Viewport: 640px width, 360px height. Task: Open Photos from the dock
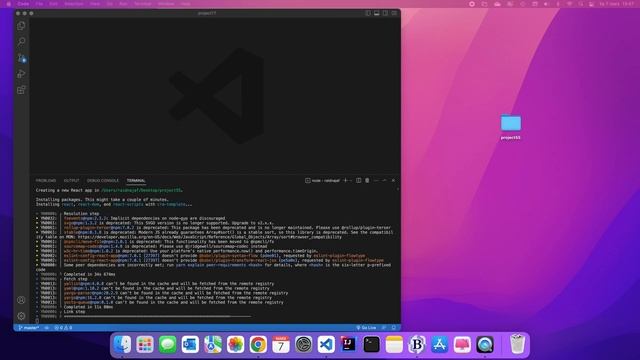pyautogui.click(x=236, y=344)
